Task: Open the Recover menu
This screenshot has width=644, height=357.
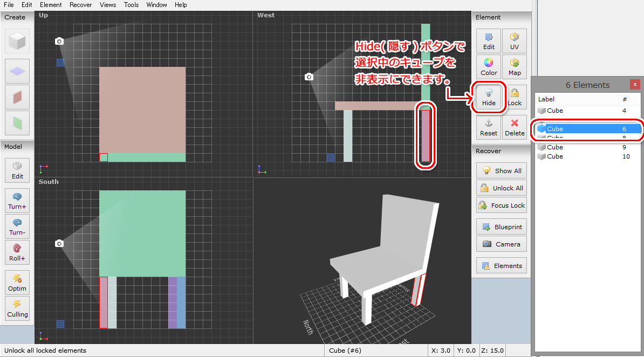Action: pos(80,5)
